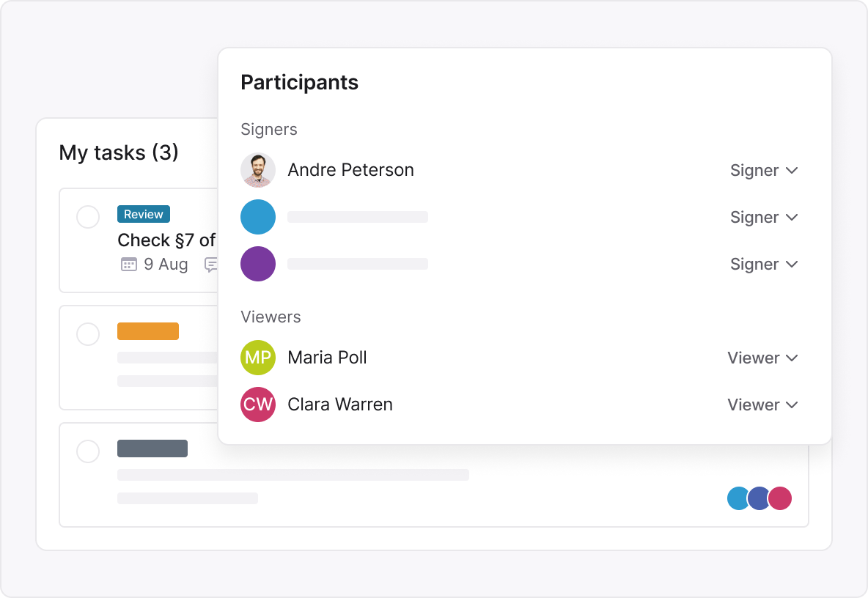Open the 'Check §7 of' task title
The image size is (868, 598).
click(x=166, y=240)
